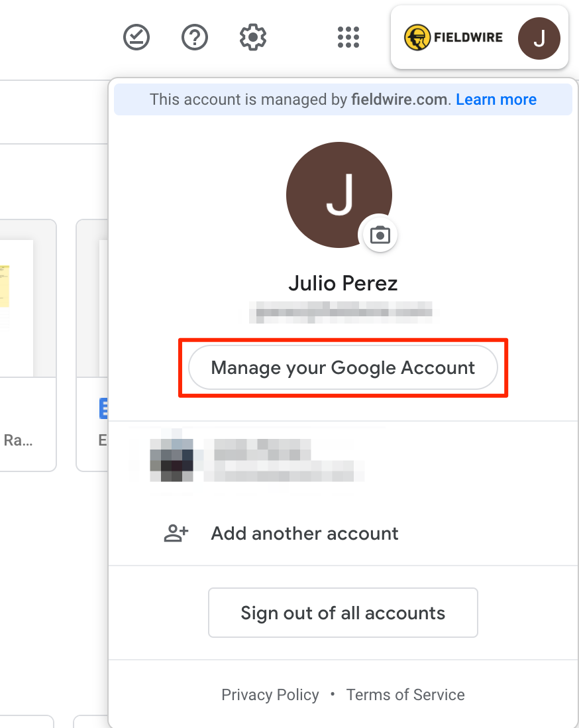Click the offline ready checkmark icon

136,37
